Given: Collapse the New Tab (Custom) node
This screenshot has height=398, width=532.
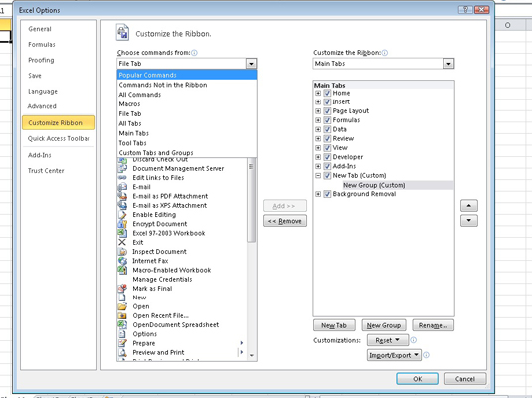Looking at the screenshot, I should (318, 175).
